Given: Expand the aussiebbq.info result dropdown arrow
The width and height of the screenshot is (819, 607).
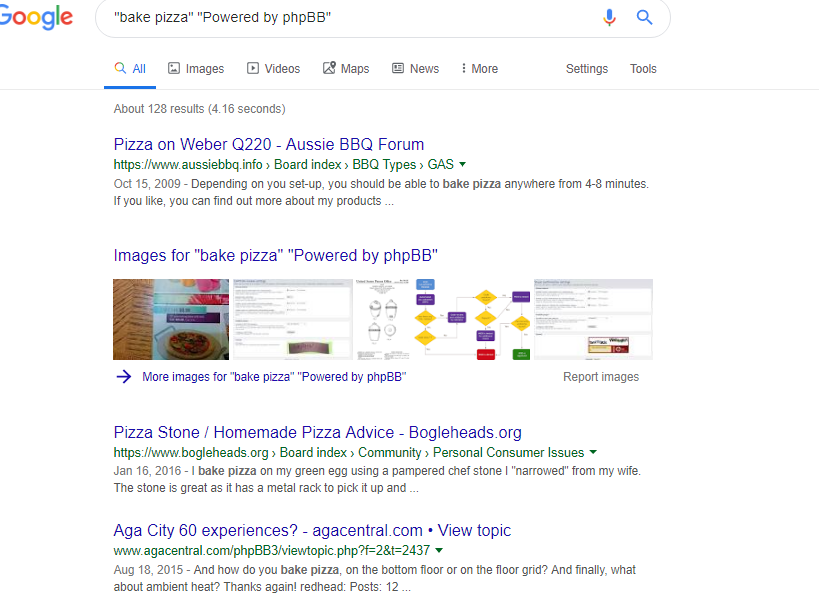Looking at the screenshot, I should (x=462, y=165).
